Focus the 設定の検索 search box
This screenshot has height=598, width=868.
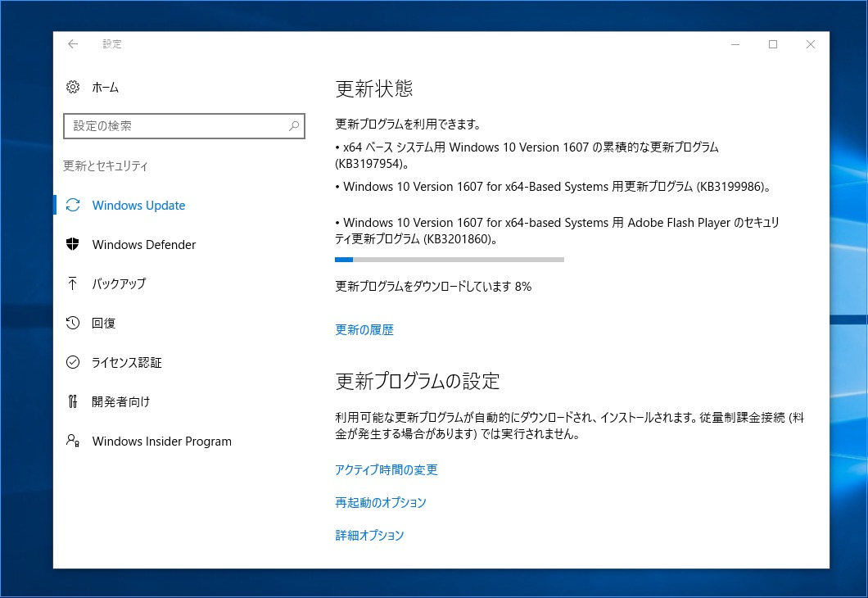point(184,126)
